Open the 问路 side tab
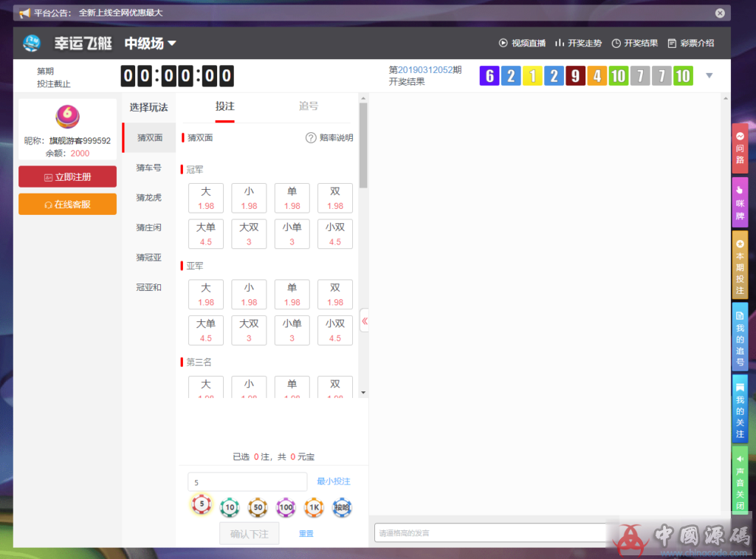 (740, 149)
